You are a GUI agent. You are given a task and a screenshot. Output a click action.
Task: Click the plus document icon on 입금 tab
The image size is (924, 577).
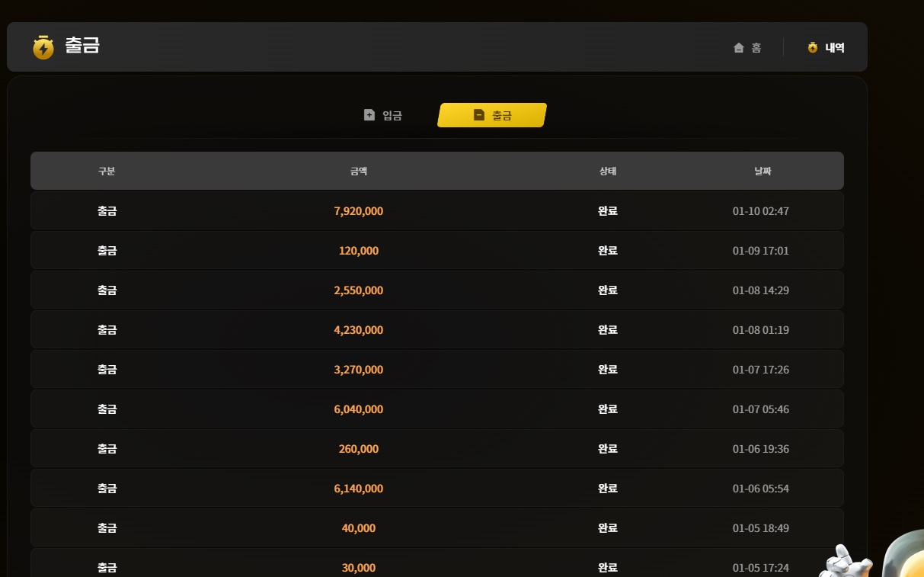click(369, 115)
